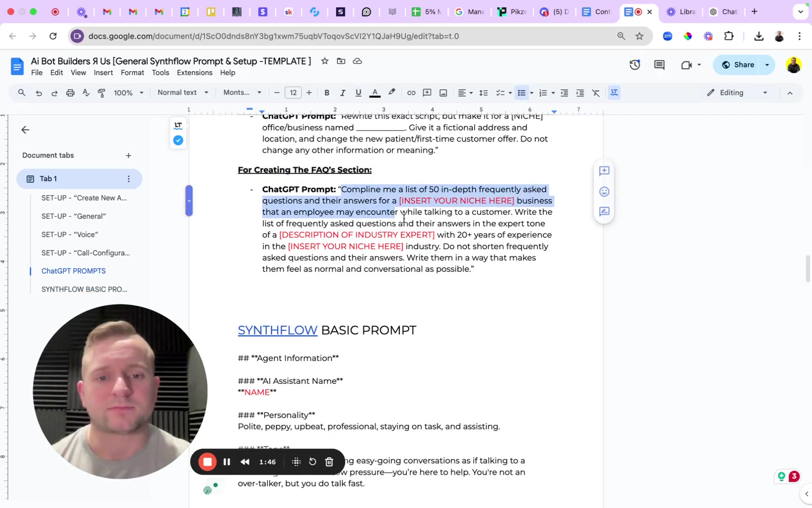Open the Editing mode dropdown

[x=737, y=93]
